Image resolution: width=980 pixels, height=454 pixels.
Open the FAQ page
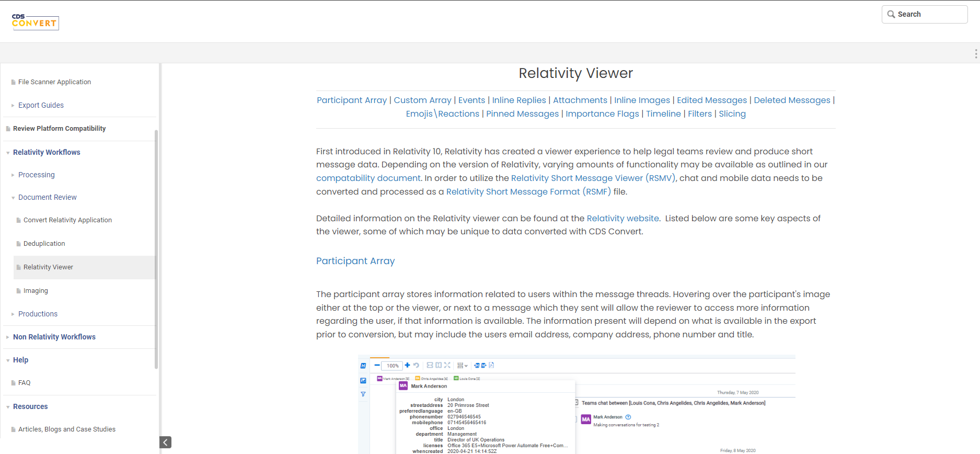pyautogui.click(x=25, y=383)
